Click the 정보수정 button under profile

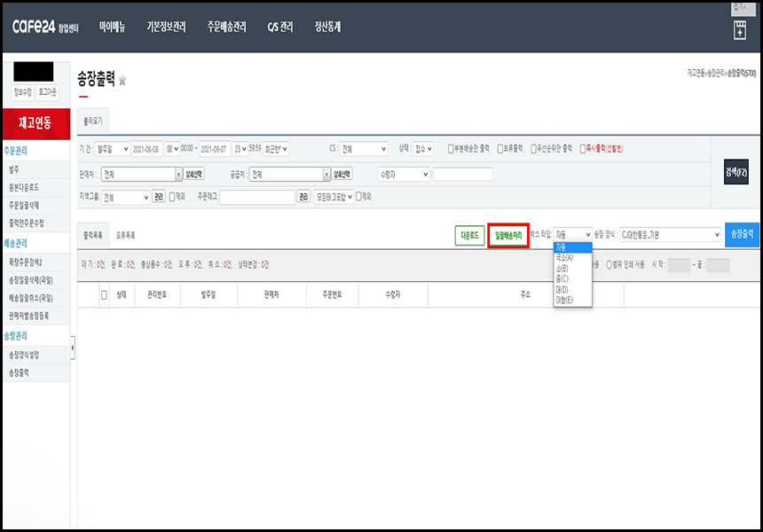pos(22,92)
